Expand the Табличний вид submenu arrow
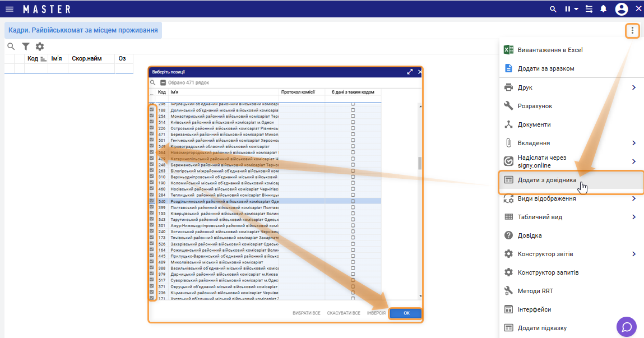Viewport: 644px width, 338px height. [634, 217]
